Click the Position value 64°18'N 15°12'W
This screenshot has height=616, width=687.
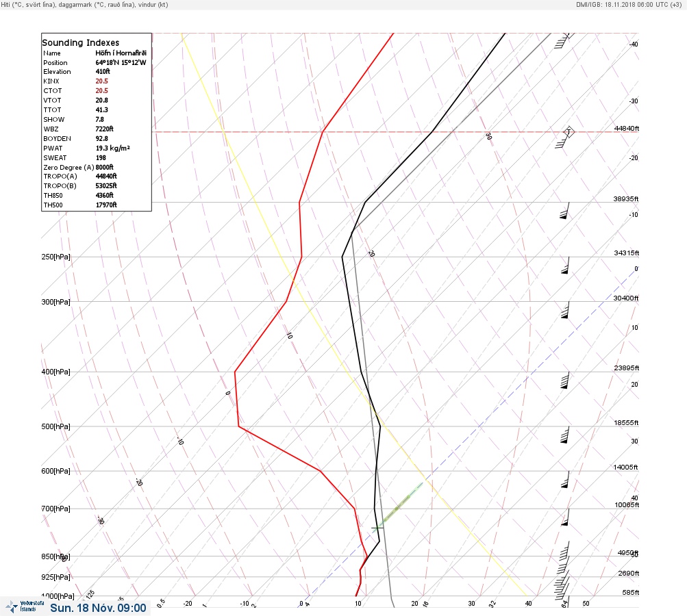coord(121,62)
